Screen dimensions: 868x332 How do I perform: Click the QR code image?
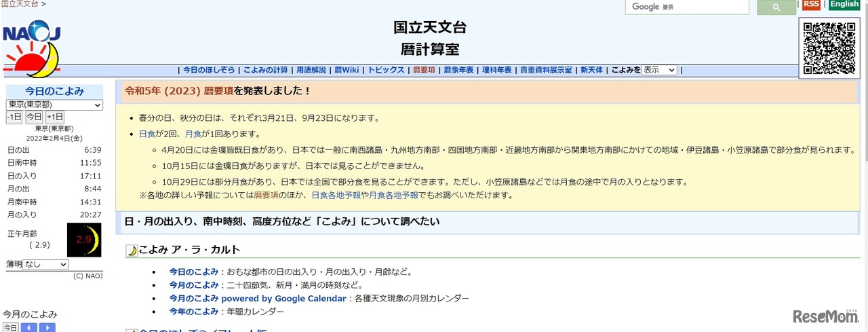[x=829, y=48]
